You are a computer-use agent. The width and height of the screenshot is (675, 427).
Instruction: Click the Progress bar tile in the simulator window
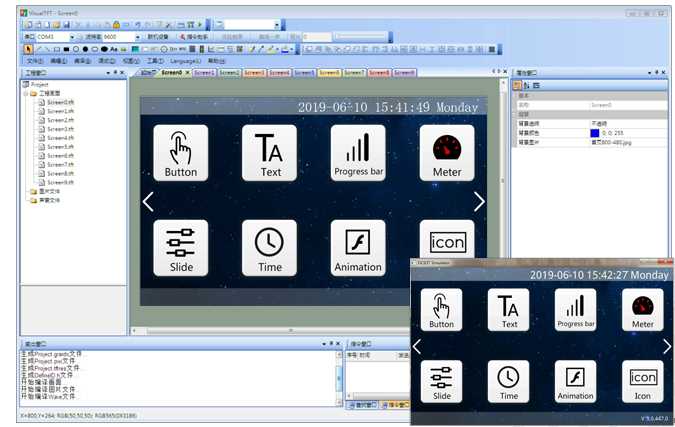(576, 309)
